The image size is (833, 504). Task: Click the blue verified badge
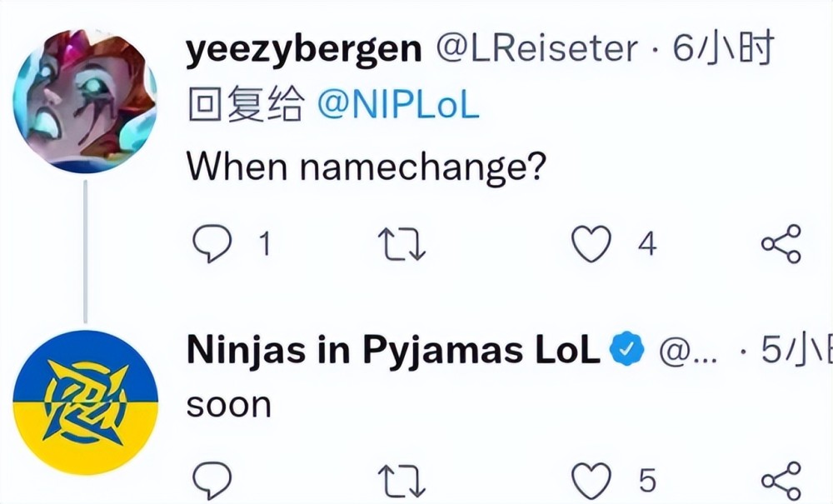(x=627, y=351)
